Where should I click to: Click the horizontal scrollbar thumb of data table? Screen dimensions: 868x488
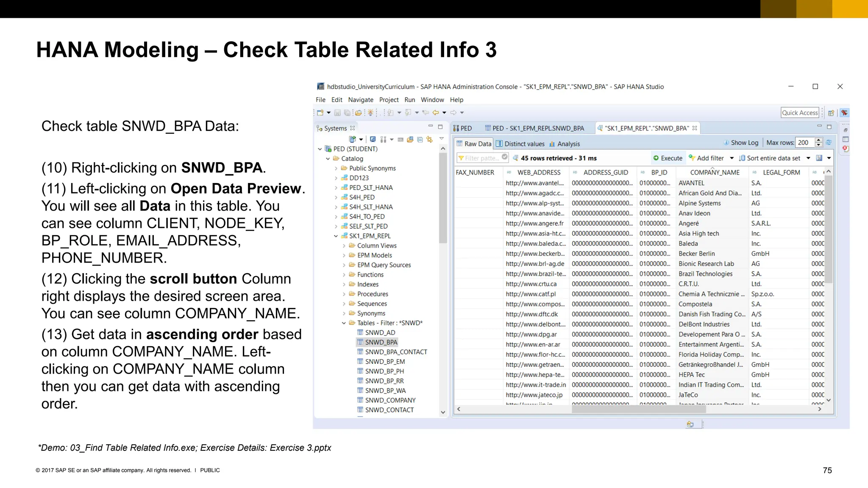pyautogui.click(x=639, y=409)
